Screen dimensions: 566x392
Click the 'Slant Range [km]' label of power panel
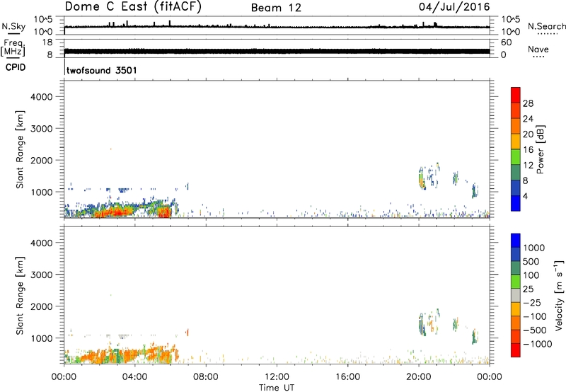point(20,149)
